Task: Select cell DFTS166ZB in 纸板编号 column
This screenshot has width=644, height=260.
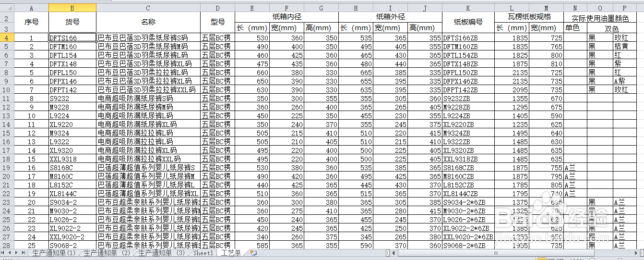Action: click(468, 37)
